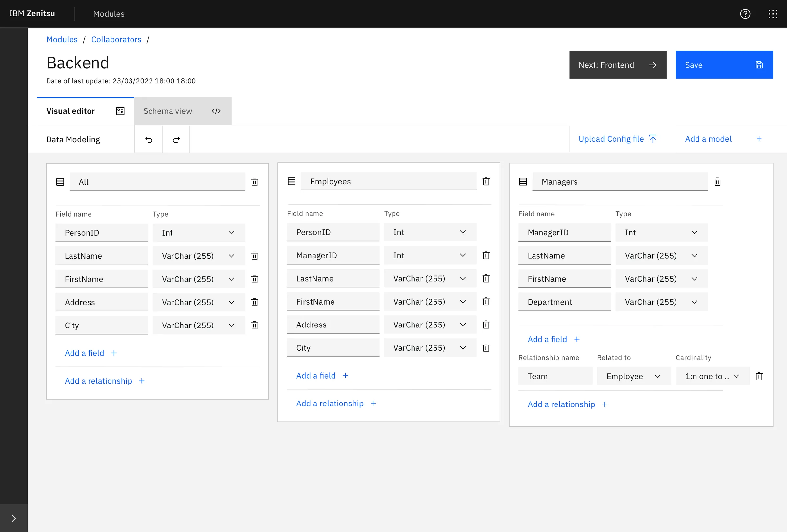Open the app switcher grid icon
The image size is (787, 532).
tap(773, 14)
